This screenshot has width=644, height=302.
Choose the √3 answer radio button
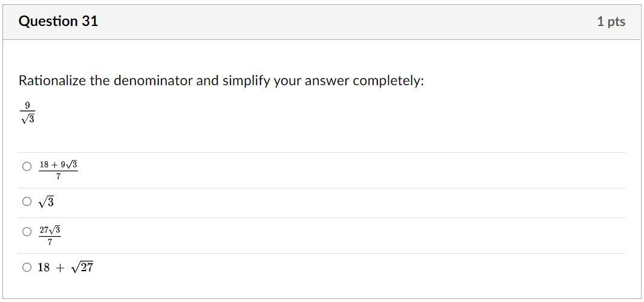pos(27,202)
